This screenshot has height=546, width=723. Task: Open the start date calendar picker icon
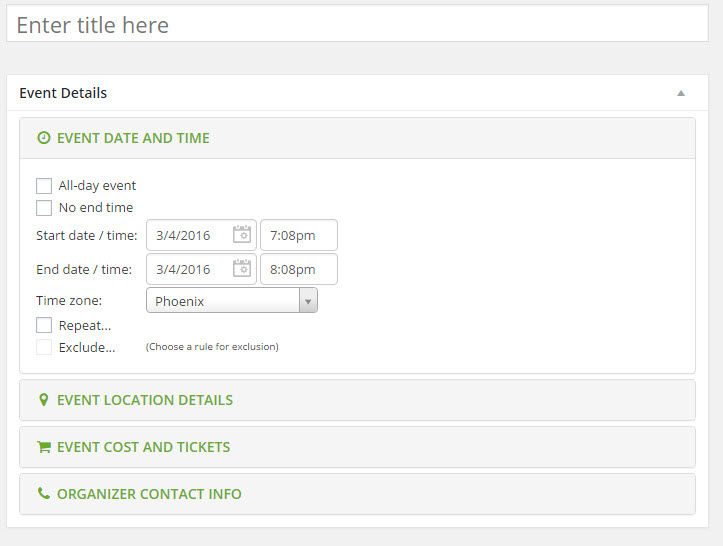click(242, 234)
